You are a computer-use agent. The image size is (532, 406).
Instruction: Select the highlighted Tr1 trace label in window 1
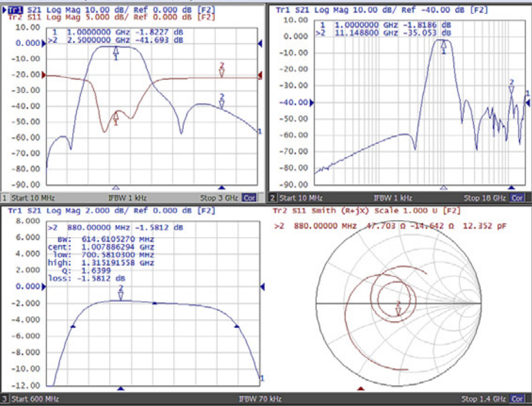(15, 10)
